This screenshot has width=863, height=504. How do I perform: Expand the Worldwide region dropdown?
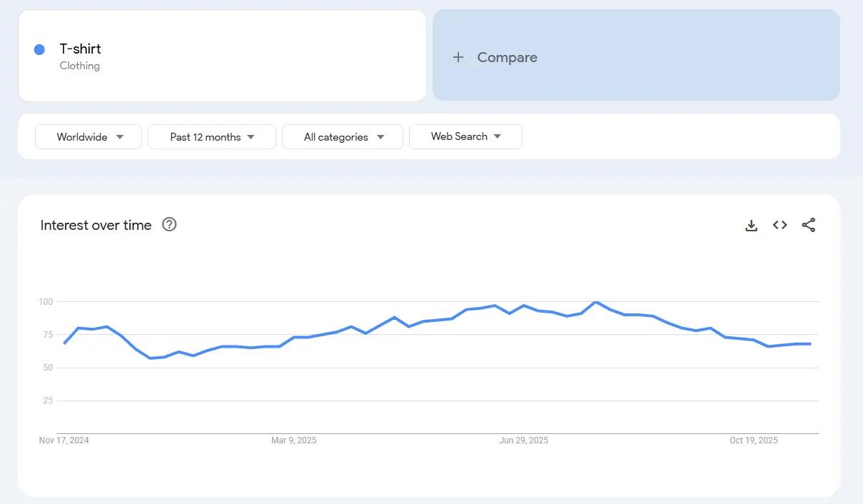coord(89,137)
